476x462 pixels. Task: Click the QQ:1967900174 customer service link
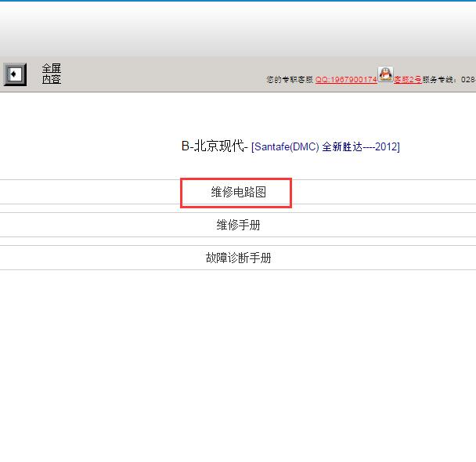click(x=346, y=80)
